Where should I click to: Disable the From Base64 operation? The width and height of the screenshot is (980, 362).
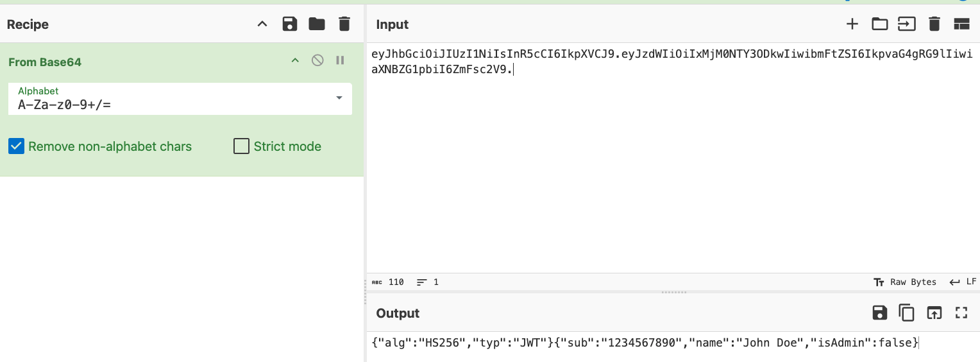(317, 60)
